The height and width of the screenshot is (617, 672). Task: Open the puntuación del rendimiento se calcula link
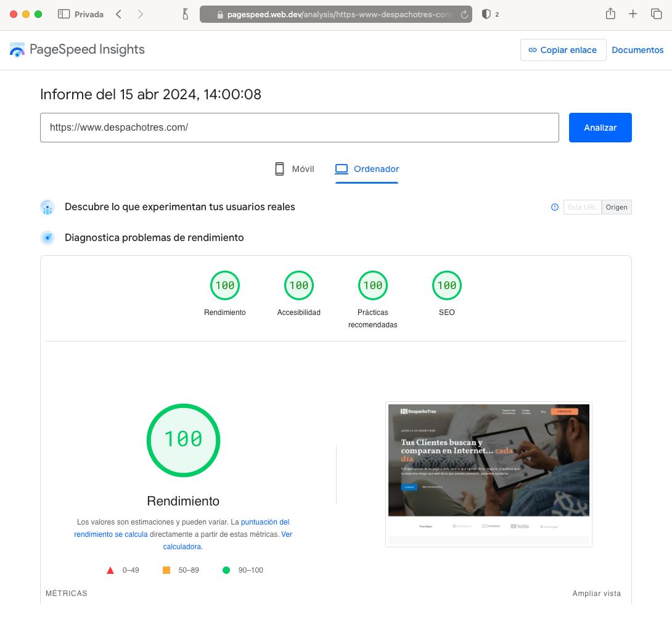tap(182, 528)
